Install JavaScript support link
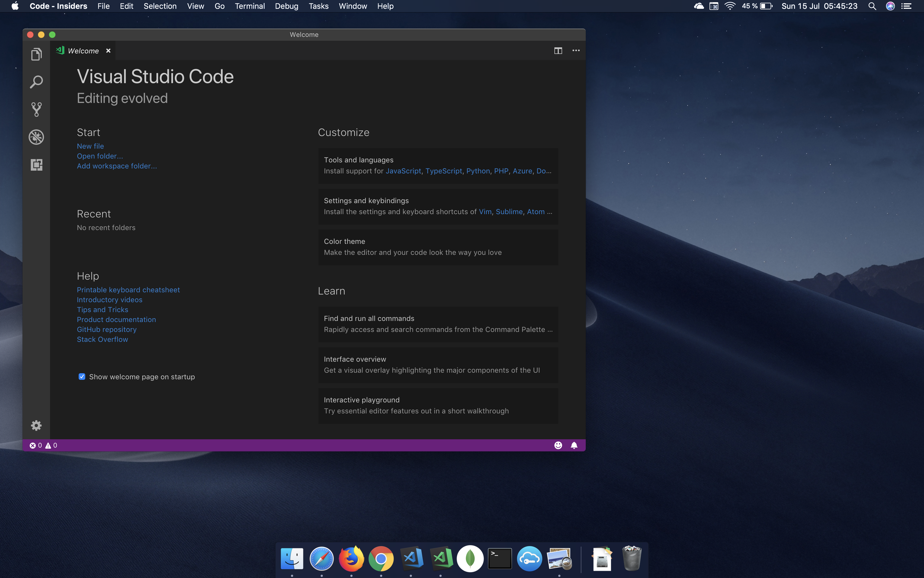Screen dimensions: 924x578 click(403, 171)
